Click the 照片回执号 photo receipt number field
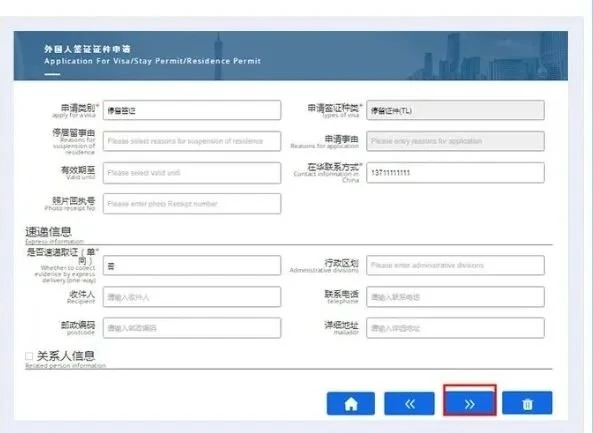This screenshot has height=433, width=593. click(x=192, y=203)
